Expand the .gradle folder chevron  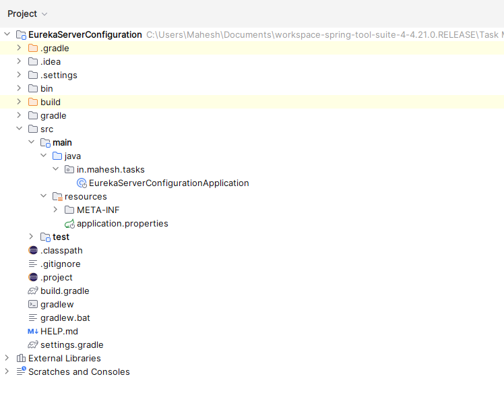click(19, 48)
